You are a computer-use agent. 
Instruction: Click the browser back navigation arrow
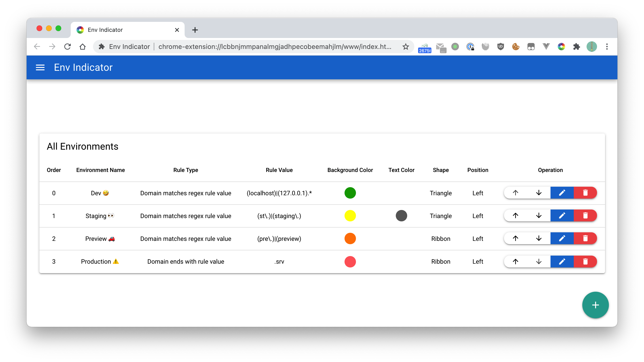pyautogui.click(x=37, y=47)
